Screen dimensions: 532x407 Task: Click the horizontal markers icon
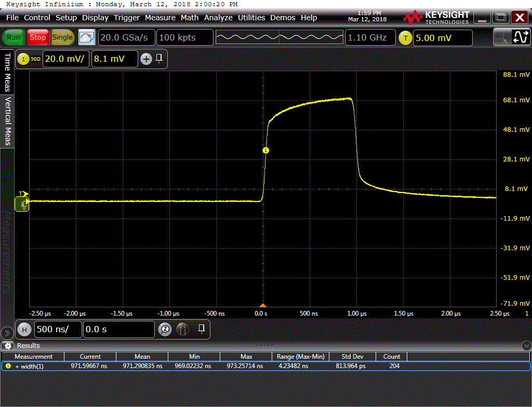tap(182, 329)
